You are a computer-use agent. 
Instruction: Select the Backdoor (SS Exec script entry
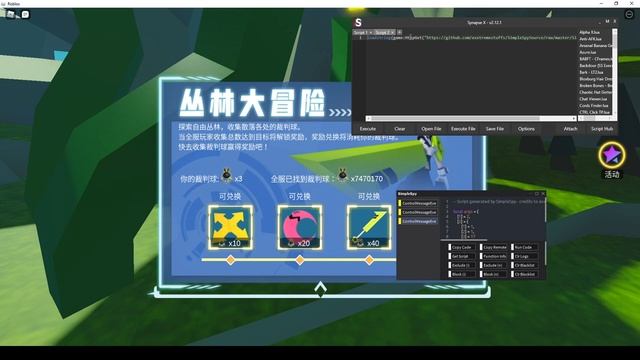tap(596, 66)
